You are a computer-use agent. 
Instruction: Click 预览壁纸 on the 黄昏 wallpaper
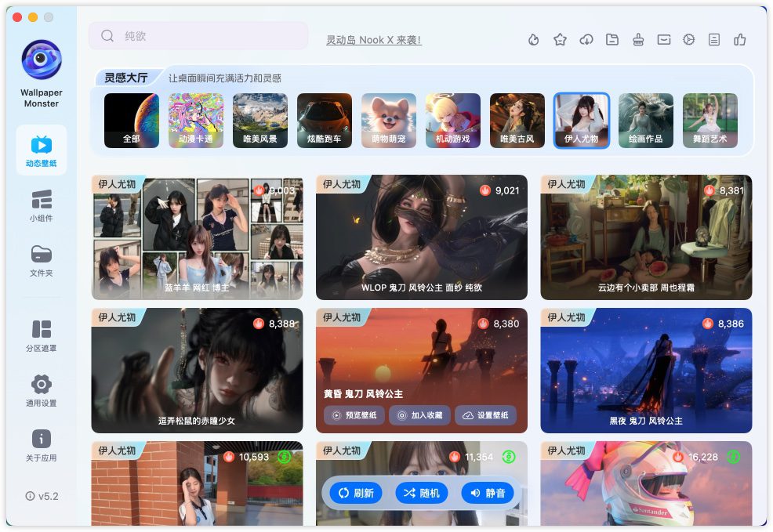[x=354, y=415]
